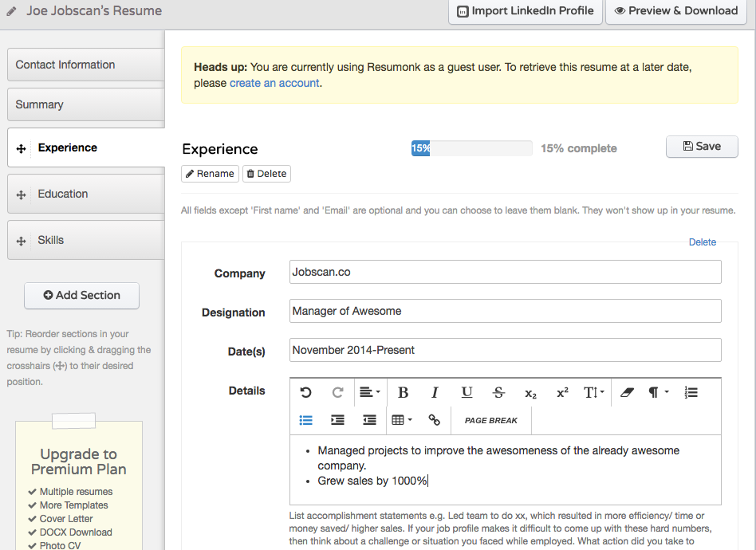The width and height of the screenshot is (756, 550).
Task: Follow the 'create an account' link
Action: pyautogui.click(x=274, y=83)
